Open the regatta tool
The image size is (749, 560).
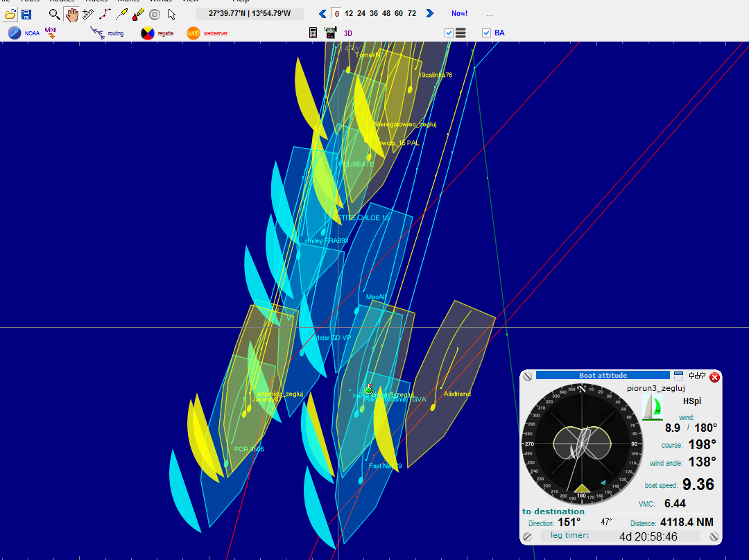157,33
